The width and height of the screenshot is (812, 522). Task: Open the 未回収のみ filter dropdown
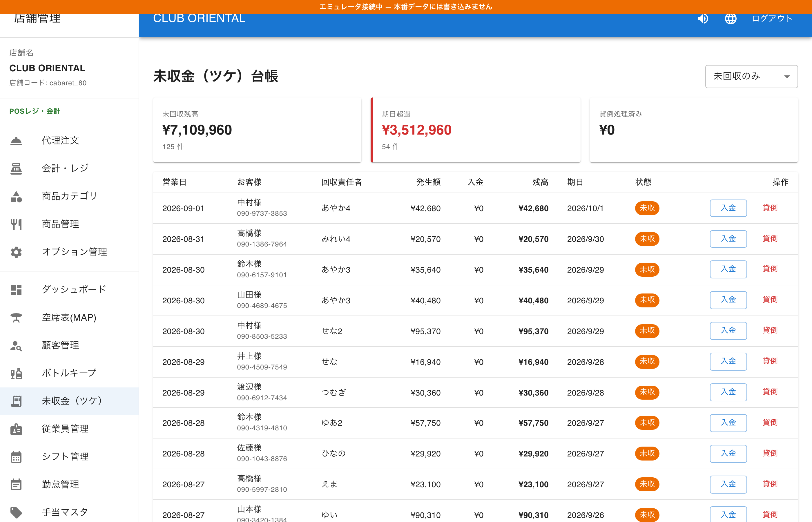pos(751,76)
